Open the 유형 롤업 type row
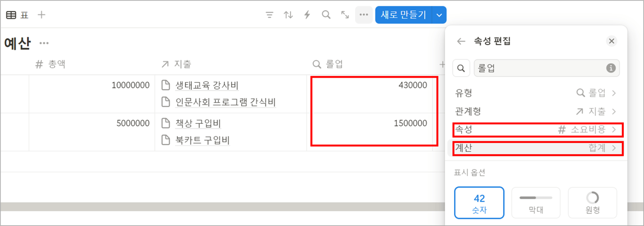The height and width of the screenshot is (226, 644). tap(536, 93)
